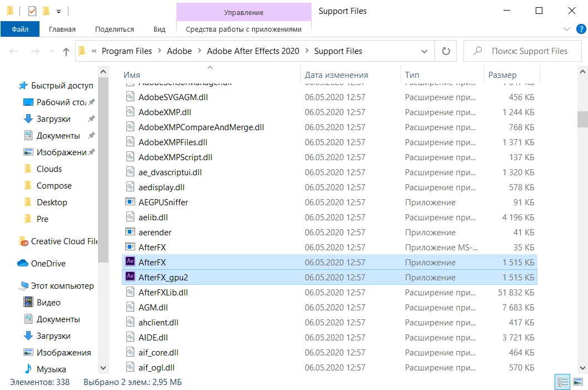Open the recent locations dropdown arrow
Screen dimensions: 588x390
(x=52, y=51)
